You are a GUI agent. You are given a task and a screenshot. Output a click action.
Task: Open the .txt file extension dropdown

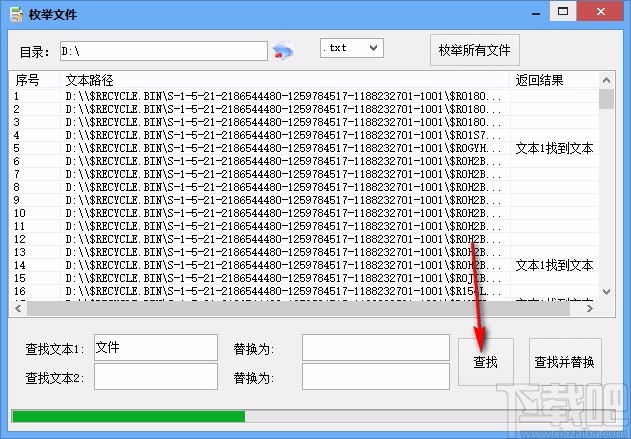click(351, 48)
